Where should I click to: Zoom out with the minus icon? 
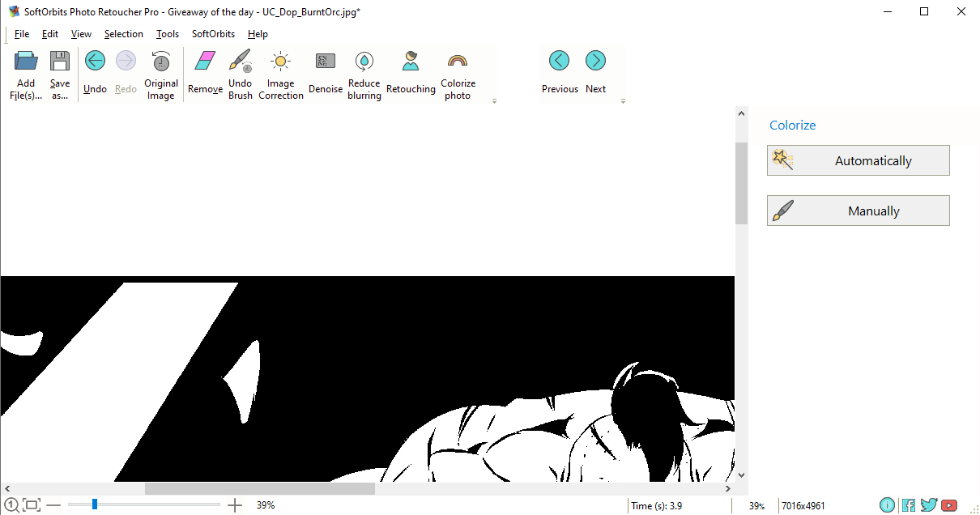coord(53,505)
